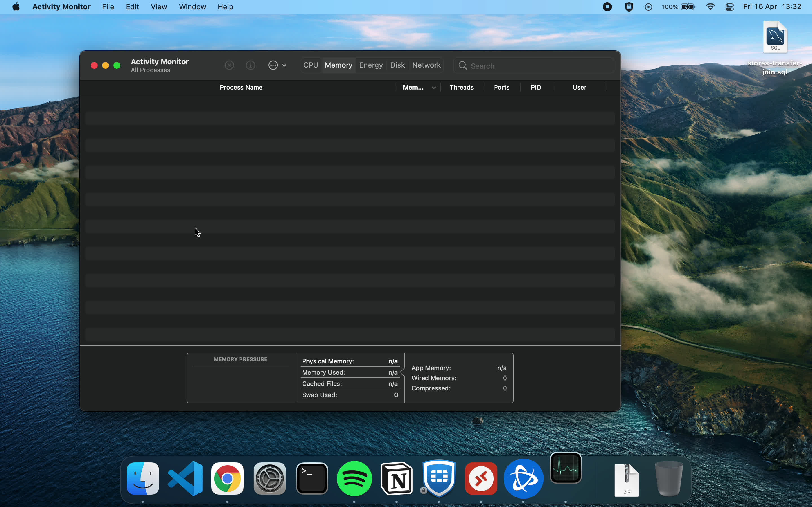Open stores-transfer-join.sql desktop file

[775, 37]
